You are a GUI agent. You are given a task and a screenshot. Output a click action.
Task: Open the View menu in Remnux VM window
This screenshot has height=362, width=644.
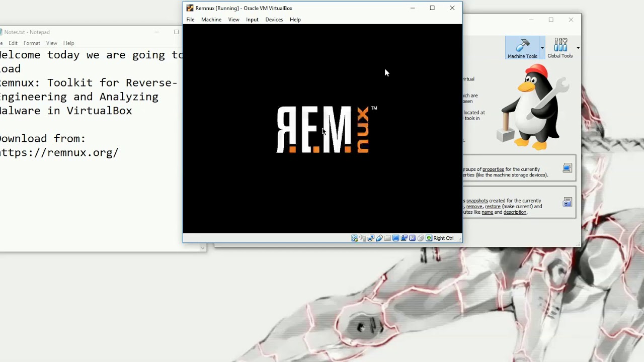pos(233,20)
